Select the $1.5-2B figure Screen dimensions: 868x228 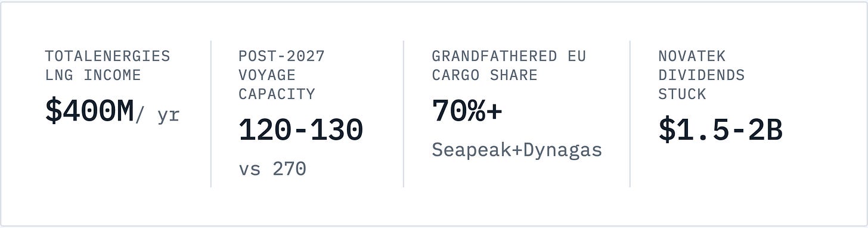[720, 130]
